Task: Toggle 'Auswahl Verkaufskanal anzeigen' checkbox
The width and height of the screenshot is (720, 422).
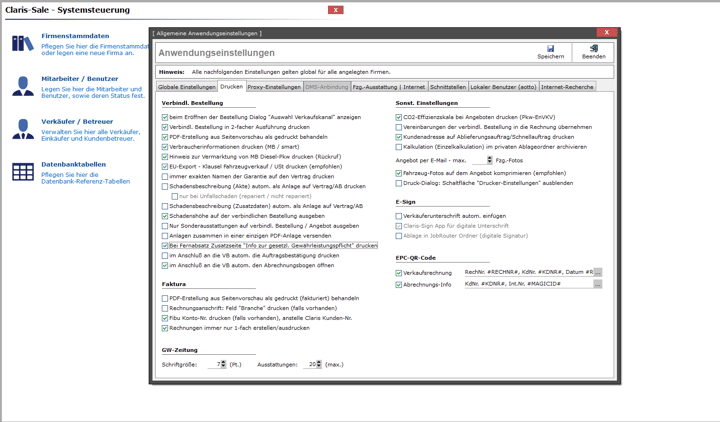Action: [x=165, y=117]
